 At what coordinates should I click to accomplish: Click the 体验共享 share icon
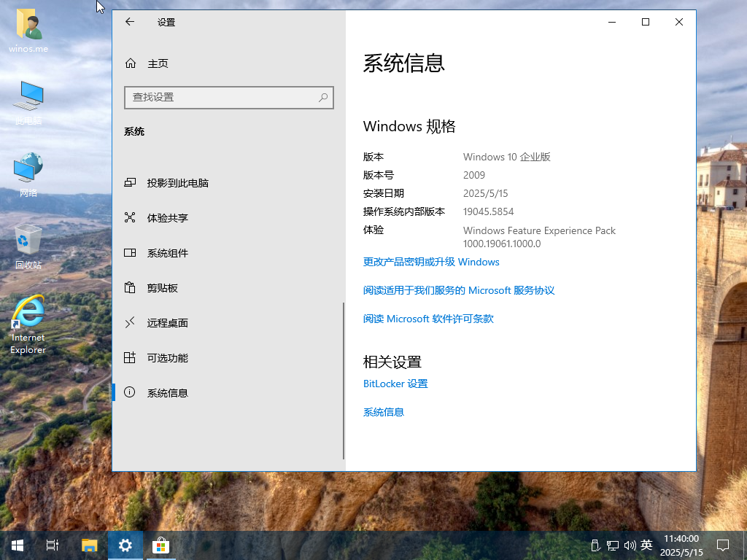[x=130, y=217]
